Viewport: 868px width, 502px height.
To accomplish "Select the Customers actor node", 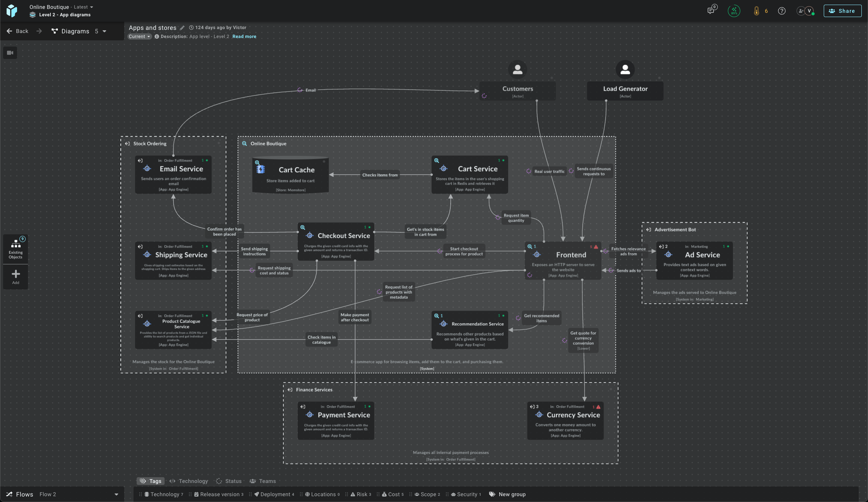I will (517, 91).
